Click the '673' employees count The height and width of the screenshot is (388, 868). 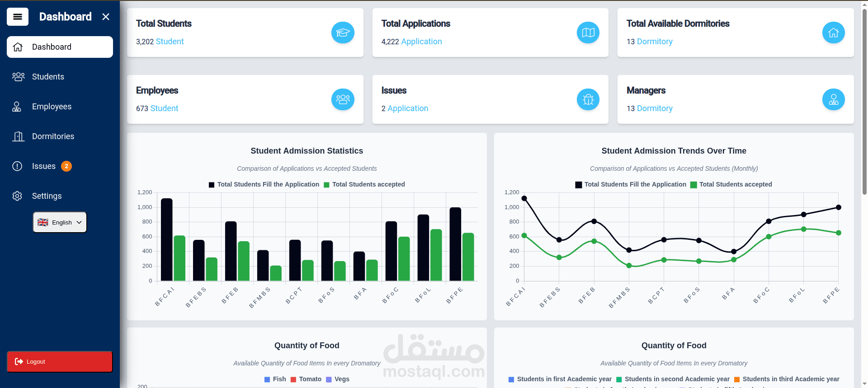[x=142, y=108]
